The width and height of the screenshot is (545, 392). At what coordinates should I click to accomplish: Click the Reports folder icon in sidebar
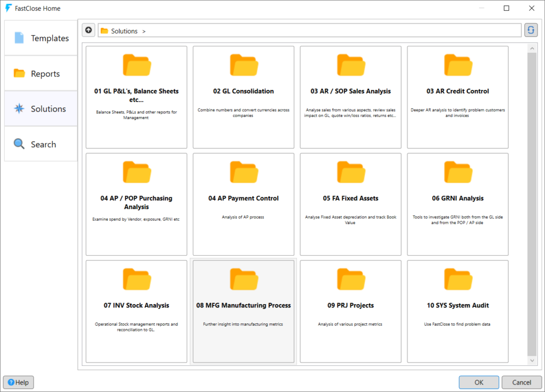19,73
